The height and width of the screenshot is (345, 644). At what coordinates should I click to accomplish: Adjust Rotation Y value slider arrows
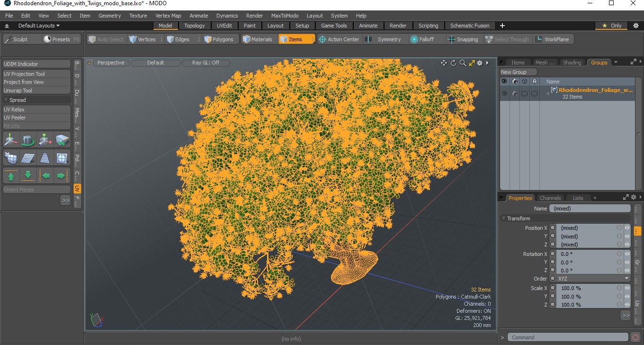[627, 262]
